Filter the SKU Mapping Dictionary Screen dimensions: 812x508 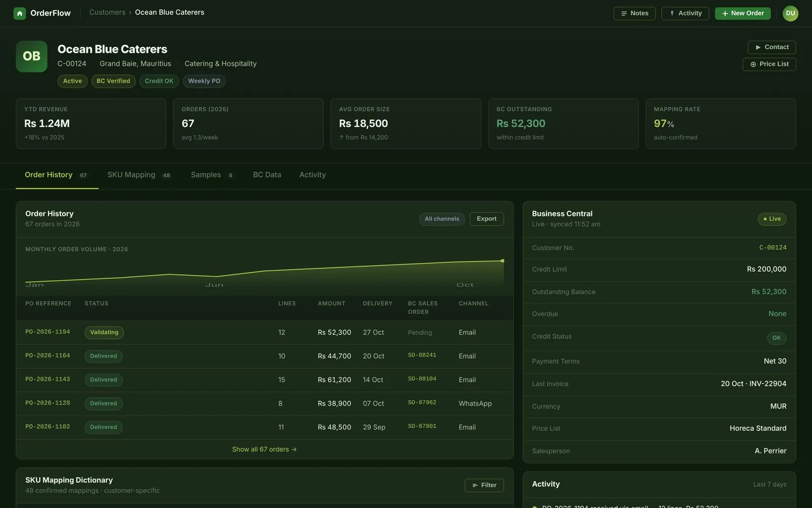coord(484,485)
